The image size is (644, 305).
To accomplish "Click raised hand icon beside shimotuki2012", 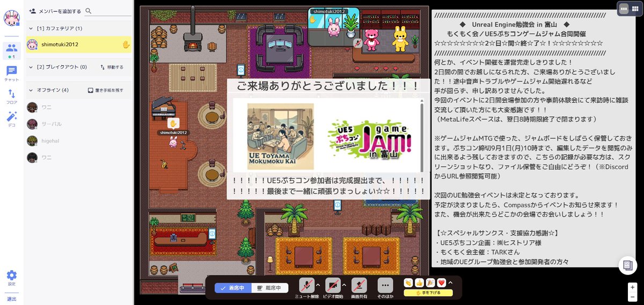I will 126,44.
